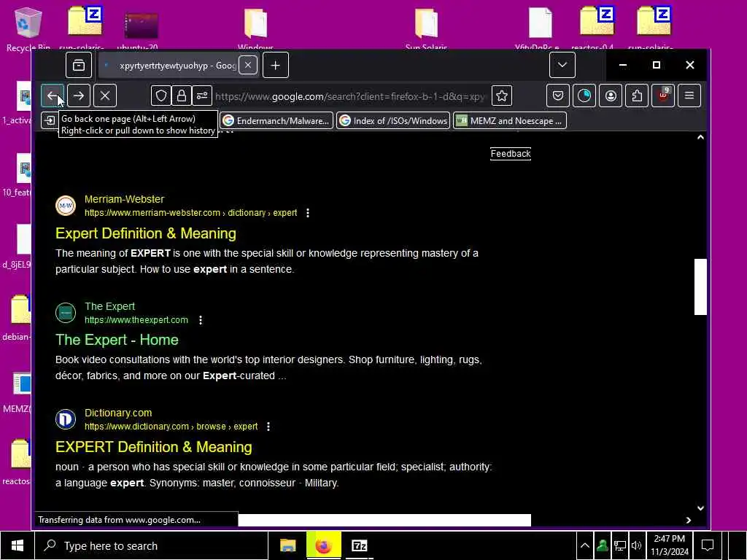Select the xpyrtyertrtyewtyuohyp - Google tab
This screenshot has width=747, height=560.
coord(177,65)
